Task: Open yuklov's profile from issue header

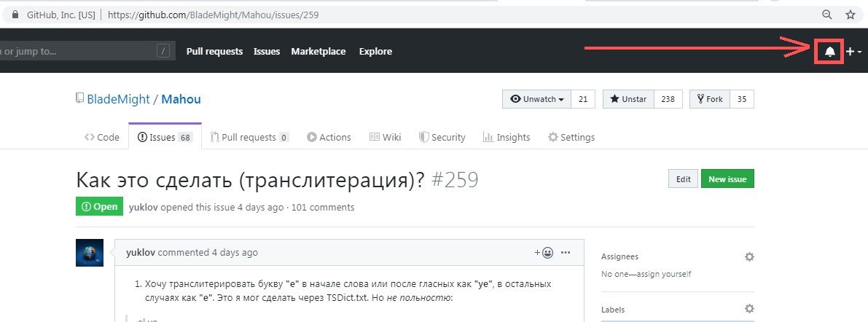Action: [x=143, y=208]
